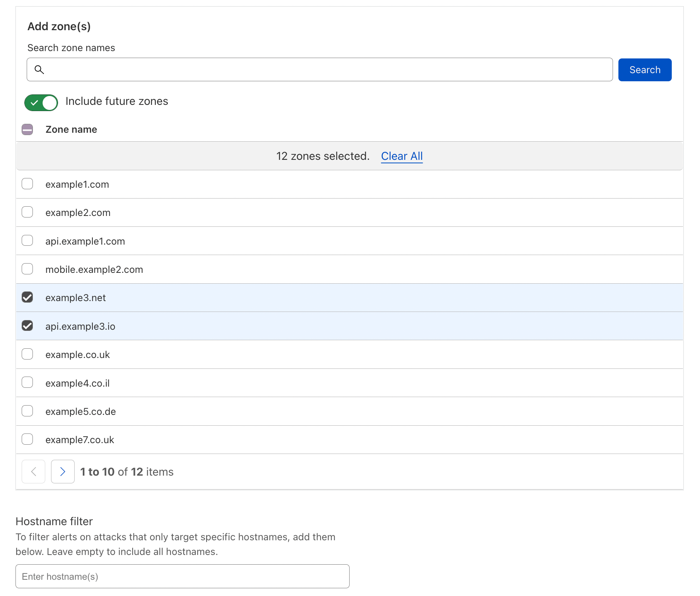Click the Zone name column header

tap(71, 129)
